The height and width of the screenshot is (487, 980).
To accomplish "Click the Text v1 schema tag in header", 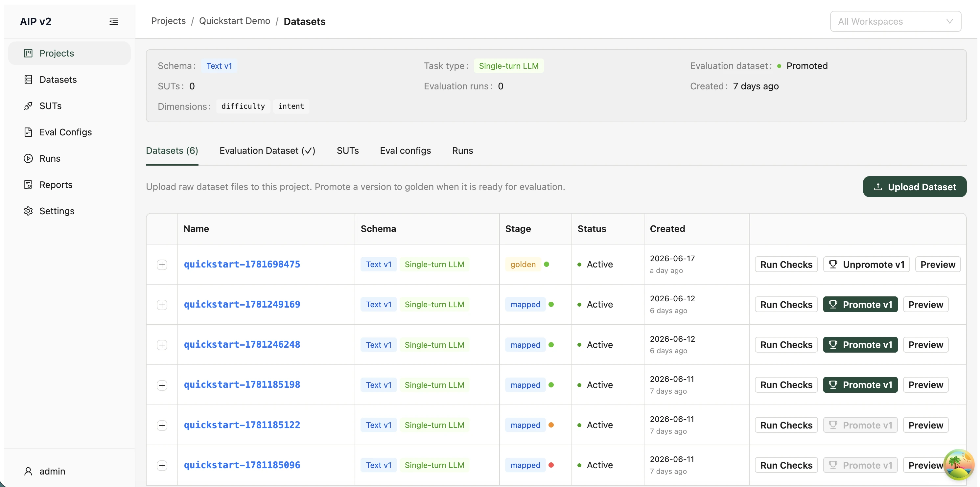I will point(219,66).
